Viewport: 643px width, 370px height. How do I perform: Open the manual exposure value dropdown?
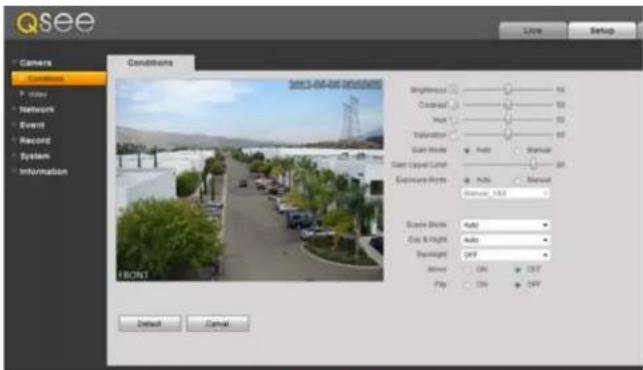(506, 193)
